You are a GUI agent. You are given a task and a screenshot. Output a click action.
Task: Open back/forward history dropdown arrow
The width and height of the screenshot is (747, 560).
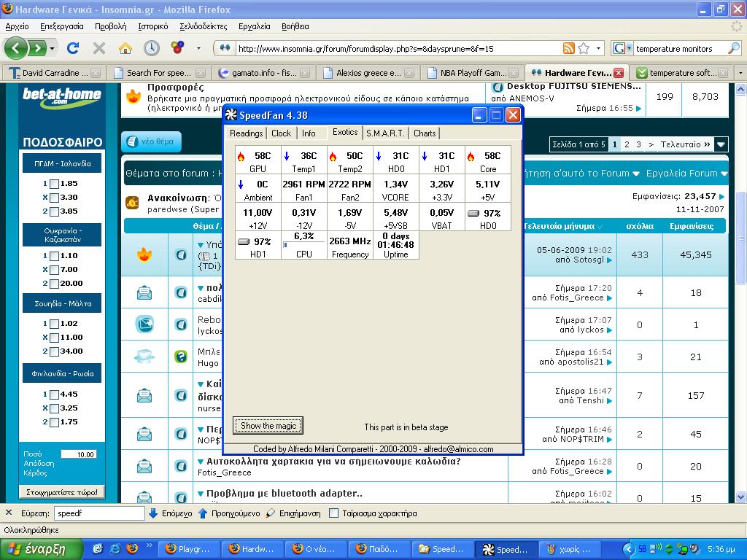(x=52, y=48)
